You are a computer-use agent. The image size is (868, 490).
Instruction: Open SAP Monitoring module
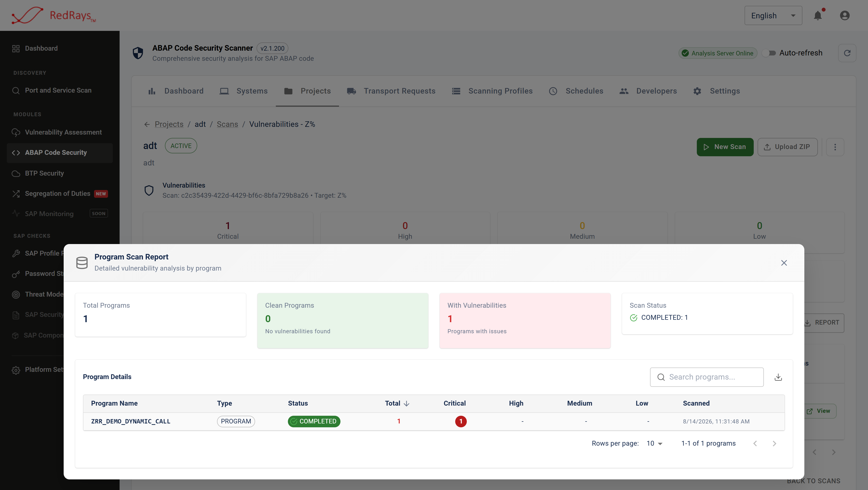click(x=60, y=214)
